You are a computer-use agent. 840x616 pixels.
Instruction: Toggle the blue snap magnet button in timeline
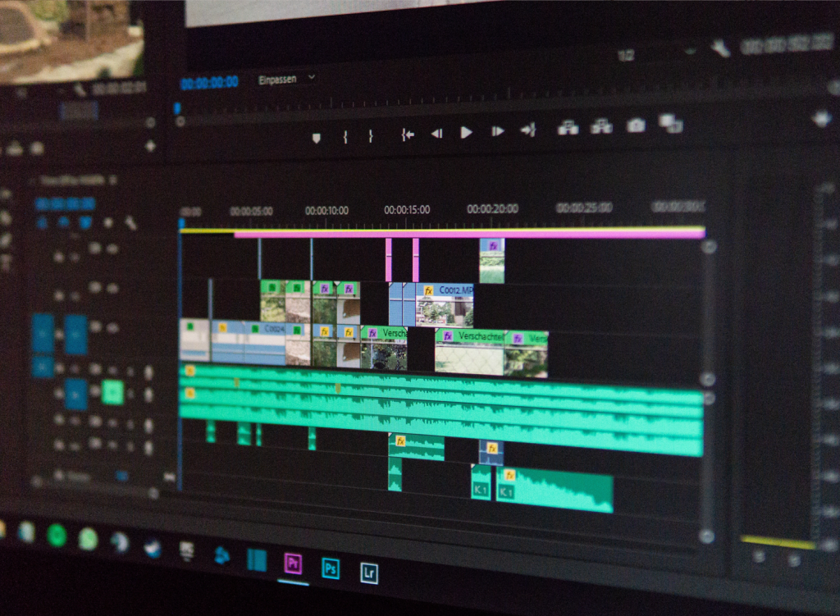63,222
